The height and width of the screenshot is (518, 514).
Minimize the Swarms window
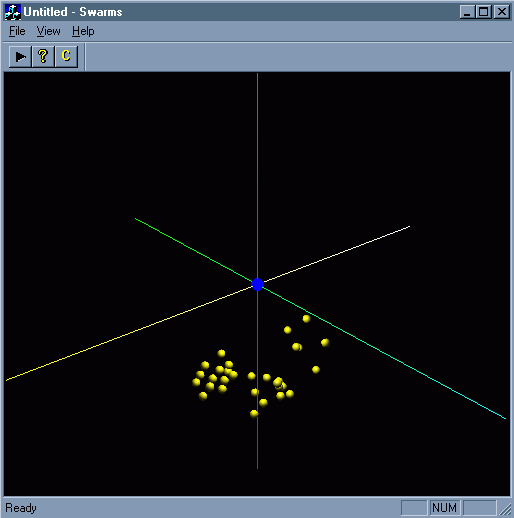point(467,12)
